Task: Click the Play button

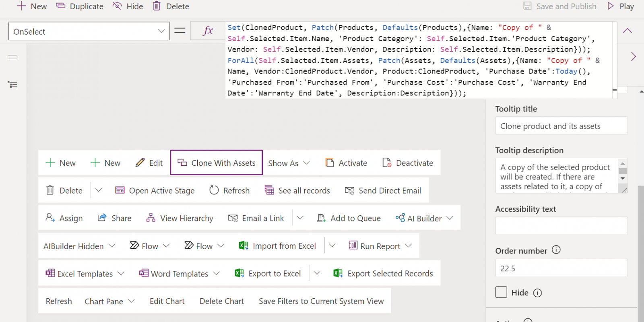Action: coord(621,6)
